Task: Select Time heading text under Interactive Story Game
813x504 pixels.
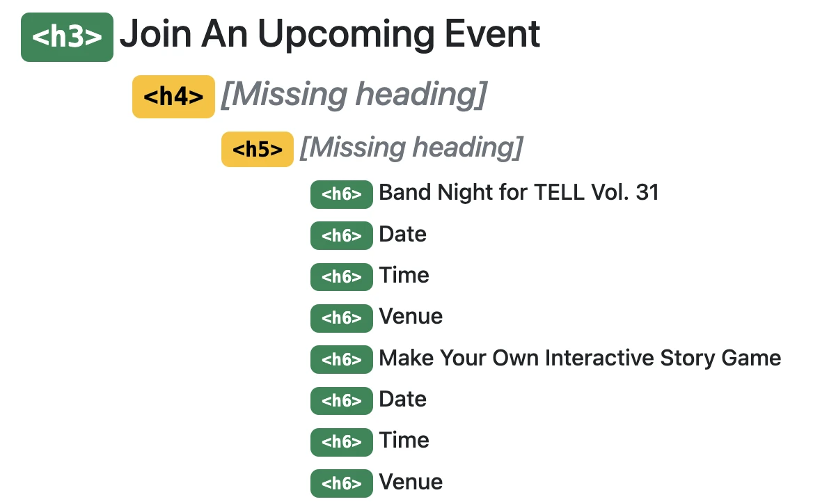Action: tap(404, 441)
